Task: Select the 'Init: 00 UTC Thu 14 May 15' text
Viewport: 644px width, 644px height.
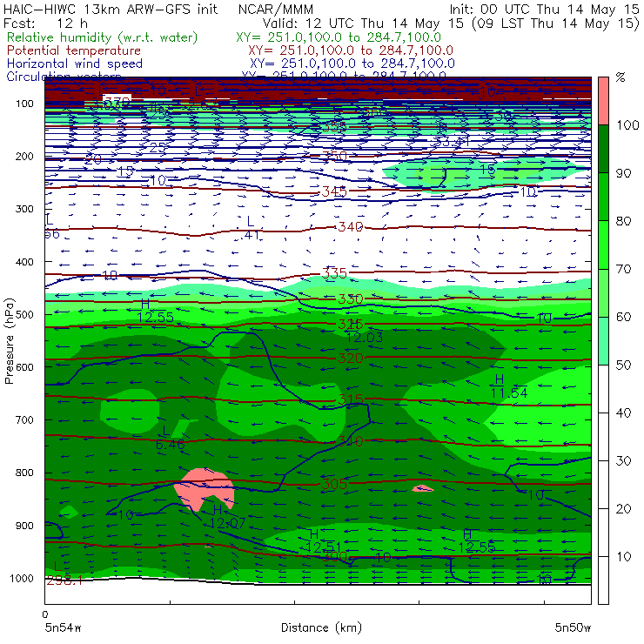Action: tap(544, 9)
